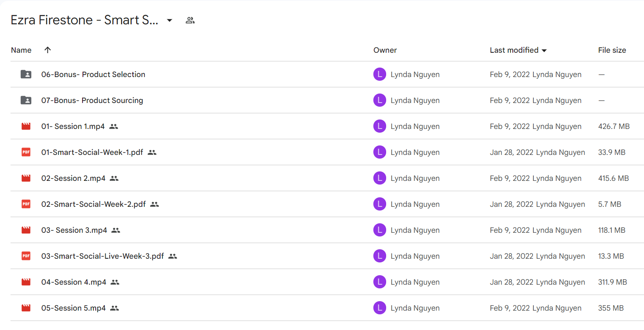Select the 03- Session 3.mp4 file name
Image resolution: width=644 pixels, height=330 pixels.
(74, 230)
